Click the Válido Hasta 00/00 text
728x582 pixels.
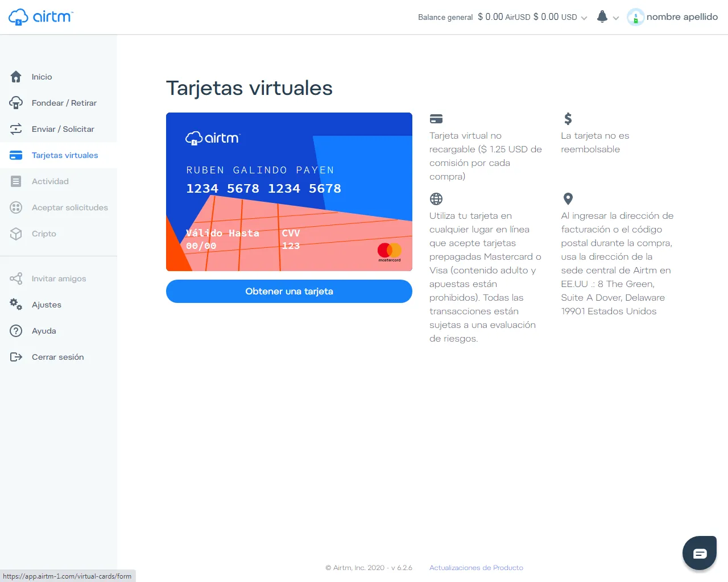222,239
